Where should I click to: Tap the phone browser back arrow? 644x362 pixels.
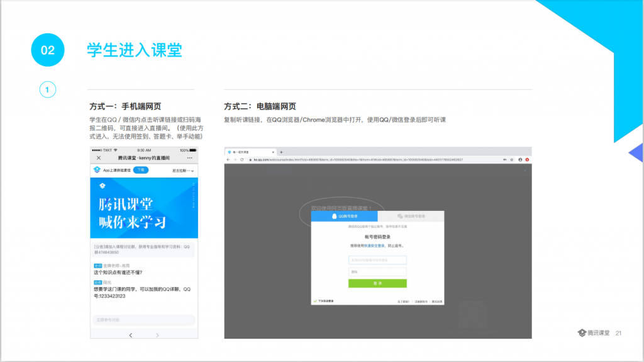(x=131, y=336)
